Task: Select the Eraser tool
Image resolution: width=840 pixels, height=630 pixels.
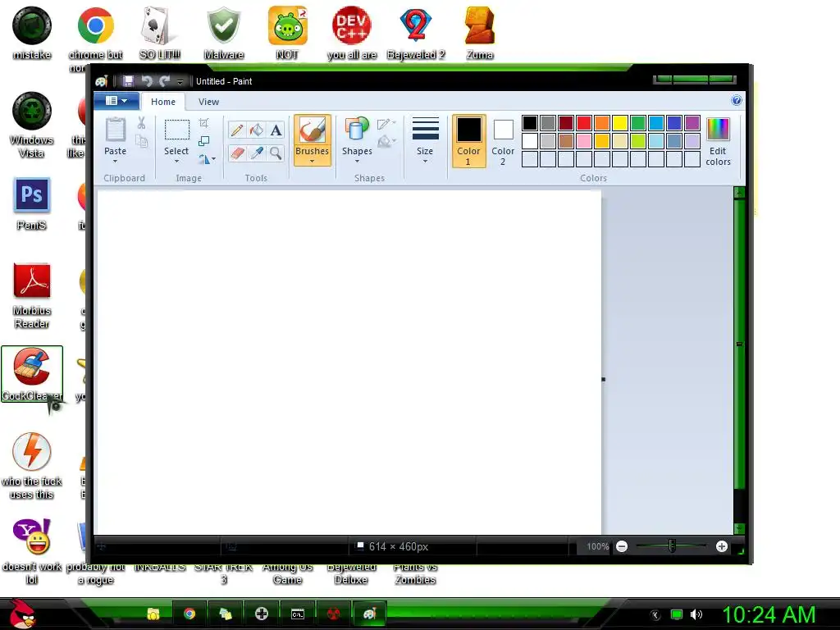Action: [x=237, y=153]
